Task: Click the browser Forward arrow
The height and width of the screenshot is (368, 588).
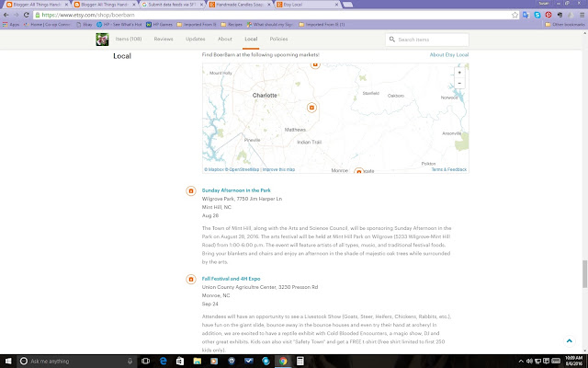Action: (x=17, y=15)
